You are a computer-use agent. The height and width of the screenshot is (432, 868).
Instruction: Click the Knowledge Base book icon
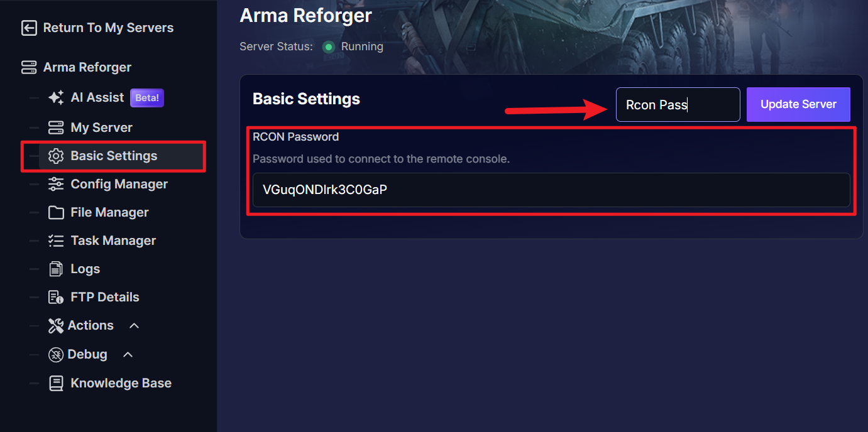point(56,383)
